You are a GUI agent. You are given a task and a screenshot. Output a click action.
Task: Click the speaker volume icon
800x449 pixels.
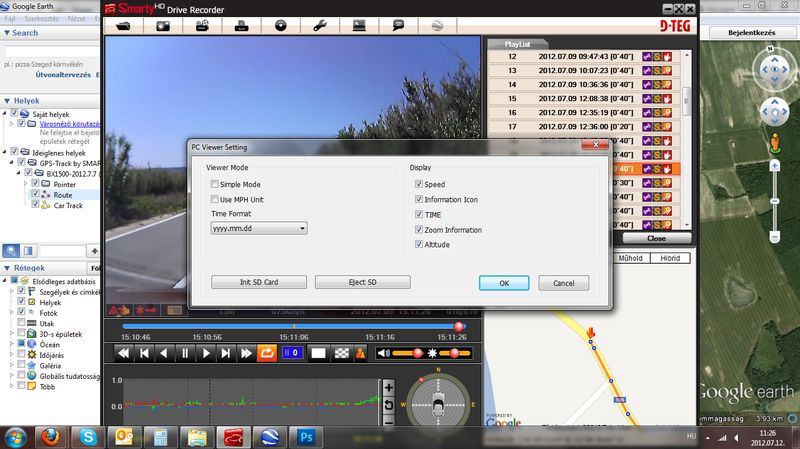384,353
